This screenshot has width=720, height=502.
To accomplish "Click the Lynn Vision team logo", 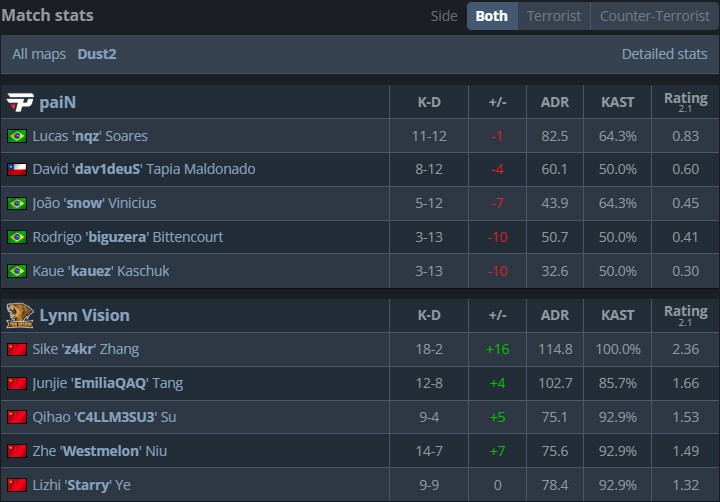I will [x=20, y=315].
